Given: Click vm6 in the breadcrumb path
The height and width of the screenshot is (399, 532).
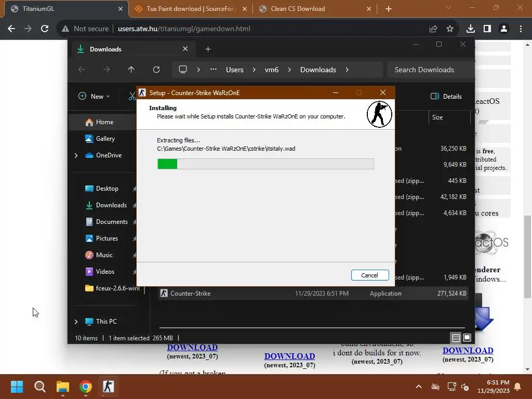Looking at the screenshot, I should pyautogui.click(x=271, y=70).
